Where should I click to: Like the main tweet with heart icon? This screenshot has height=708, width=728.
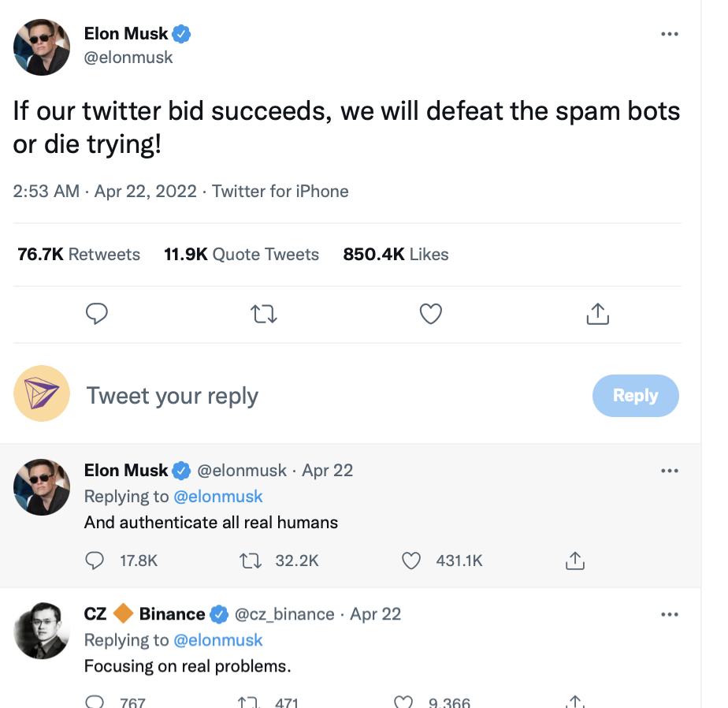point(430,314)
